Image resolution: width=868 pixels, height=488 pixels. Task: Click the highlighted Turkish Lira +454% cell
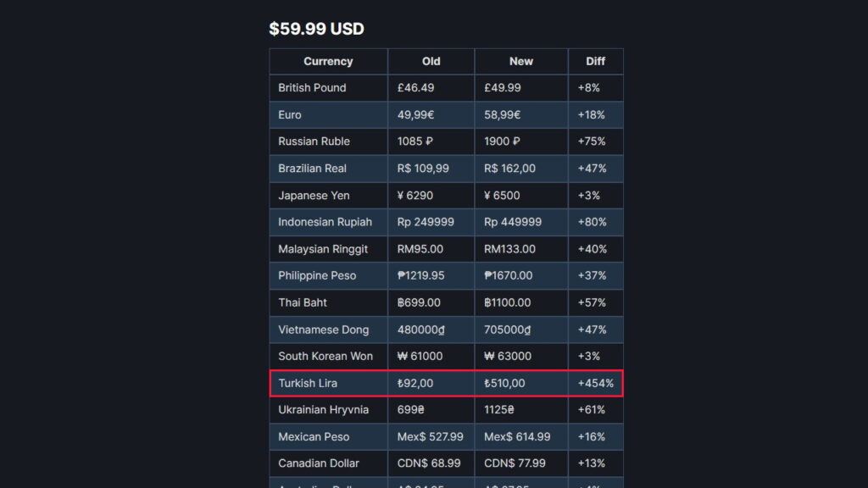coord(596,384)
